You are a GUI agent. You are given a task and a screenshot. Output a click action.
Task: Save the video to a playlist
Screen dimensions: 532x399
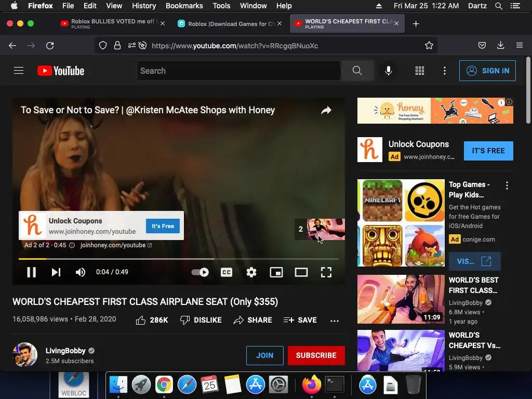(300, 320)
